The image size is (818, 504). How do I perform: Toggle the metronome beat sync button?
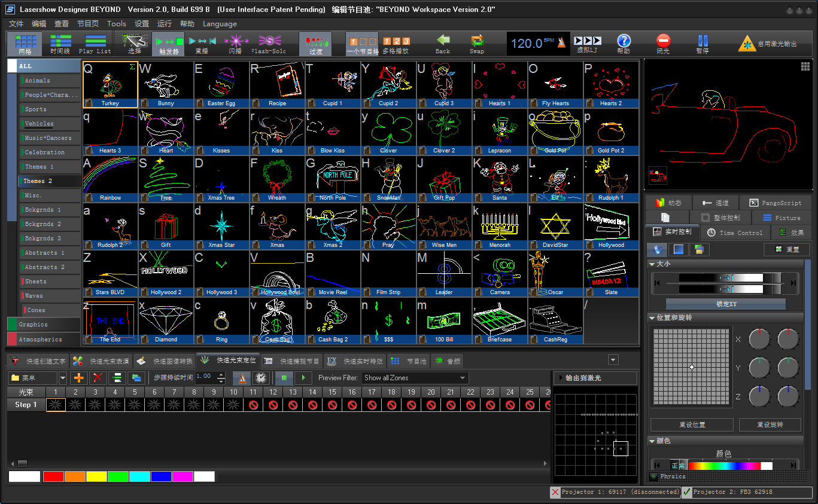[x=242, y=378]
